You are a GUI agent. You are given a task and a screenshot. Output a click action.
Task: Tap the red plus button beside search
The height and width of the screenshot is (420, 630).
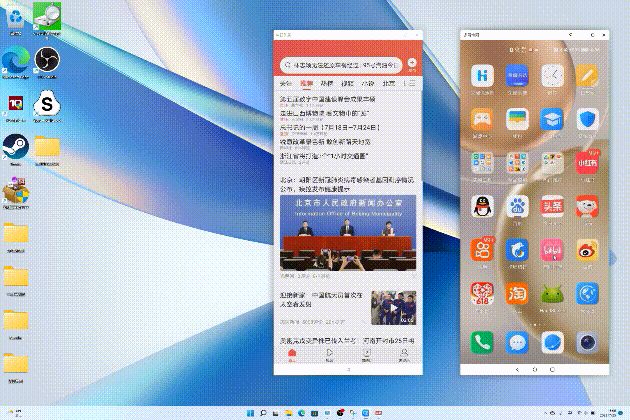(411, 64)
